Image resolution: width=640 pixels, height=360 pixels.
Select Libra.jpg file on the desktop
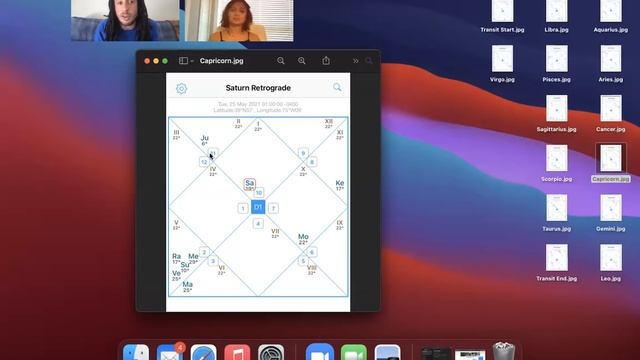point(556,16)
